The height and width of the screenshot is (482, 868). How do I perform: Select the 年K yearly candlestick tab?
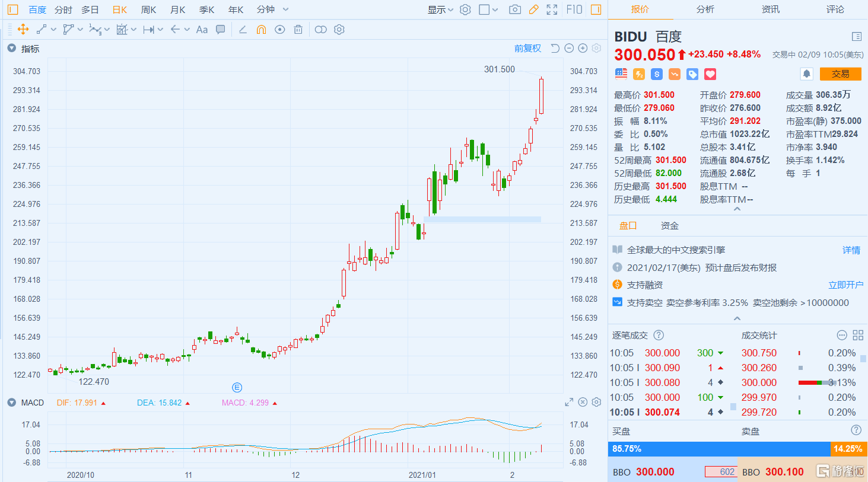tap(236, 9)
